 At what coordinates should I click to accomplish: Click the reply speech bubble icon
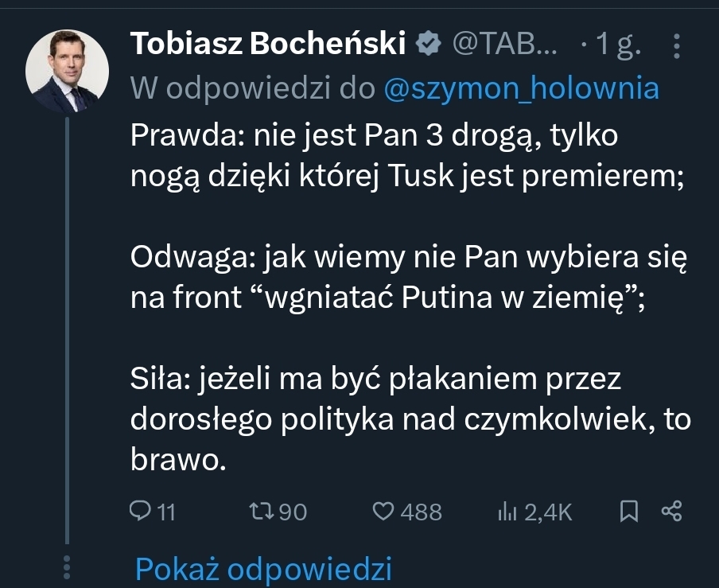click(x=139, y=511)
